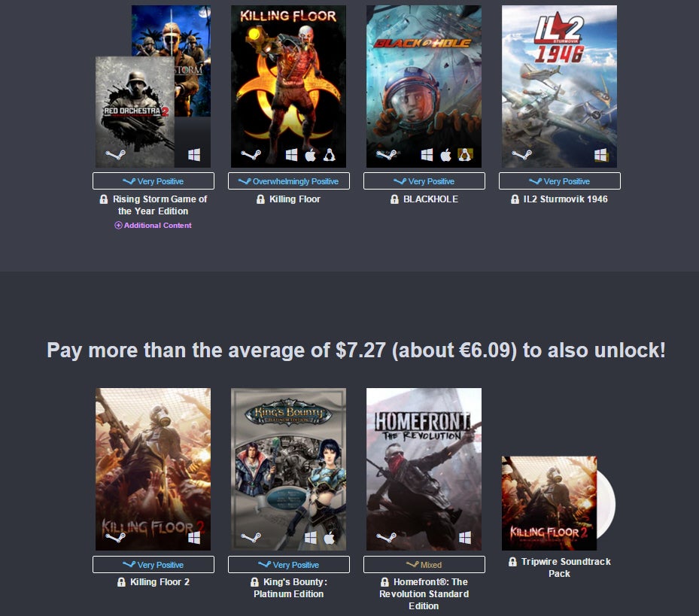Click the lock icon next to BLACKHOLE title

click(x=394, y=199)
